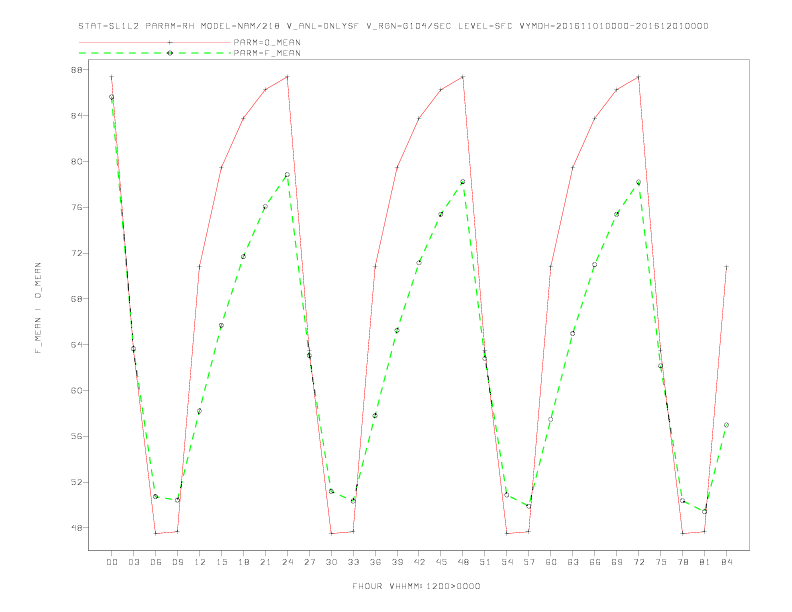The height and width of the screenshot is (612, 792).
Task: Click the y-axis tick label 80
Action: tap(77, 162)
